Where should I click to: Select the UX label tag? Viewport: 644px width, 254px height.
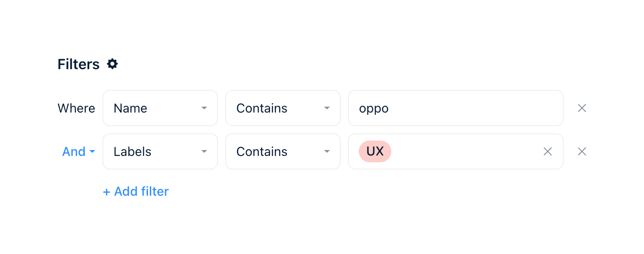(375, 151)
